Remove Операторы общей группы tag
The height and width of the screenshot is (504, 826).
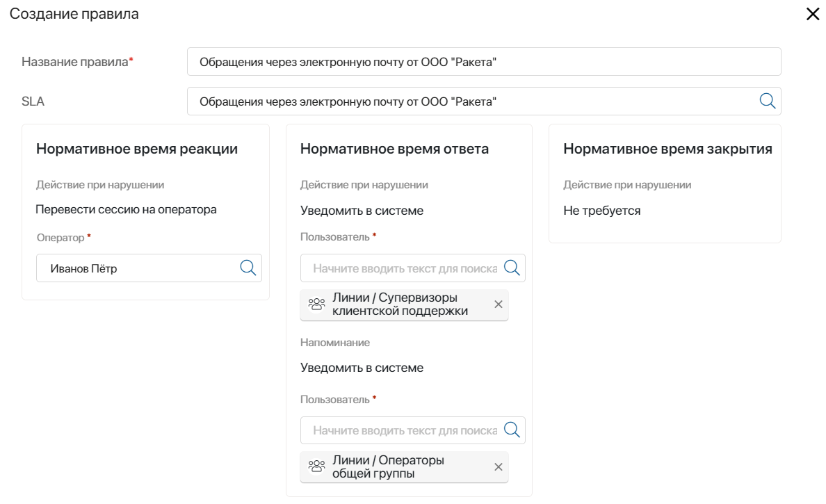pos(498,467)
